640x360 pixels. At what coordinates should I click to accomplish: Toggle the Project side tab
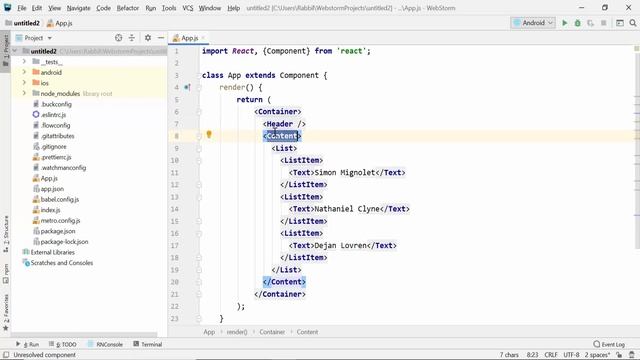tap(6, 51)
